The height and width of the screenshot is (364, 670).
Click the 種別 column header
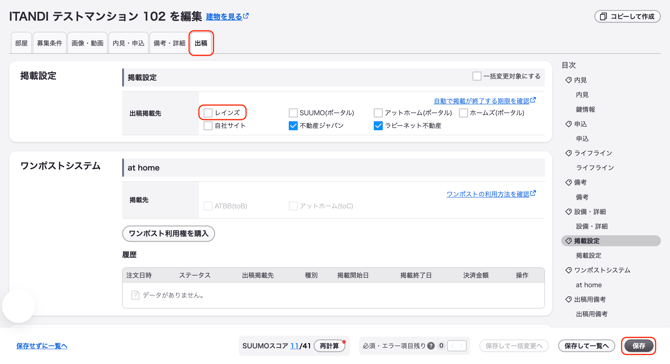(311, 276)
